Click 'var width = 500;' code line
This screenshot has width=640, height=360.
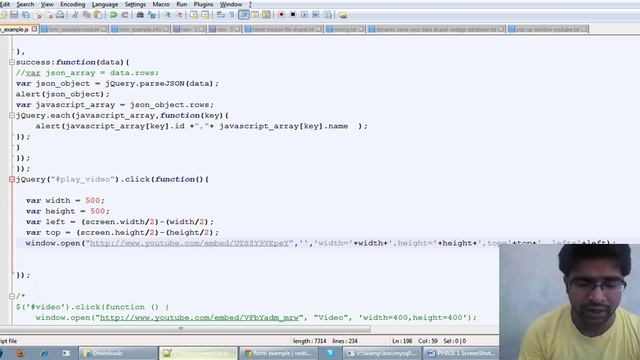65,200
